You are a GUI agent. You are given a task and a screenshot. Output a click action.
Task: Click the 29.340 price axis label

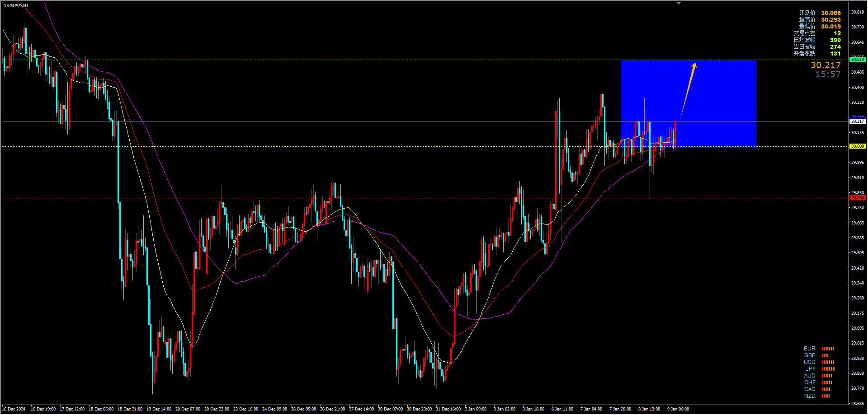click(858, 283)
